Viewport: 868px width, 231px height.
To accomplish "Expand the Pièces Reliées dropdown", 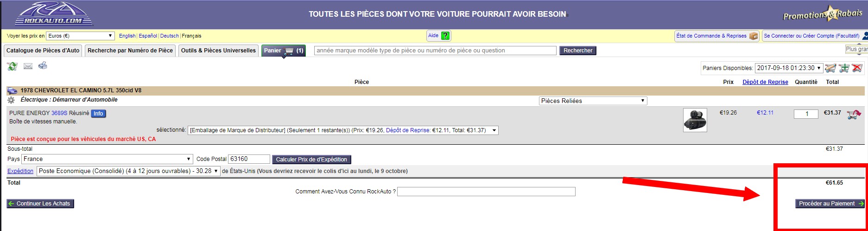I will point(593,101).
